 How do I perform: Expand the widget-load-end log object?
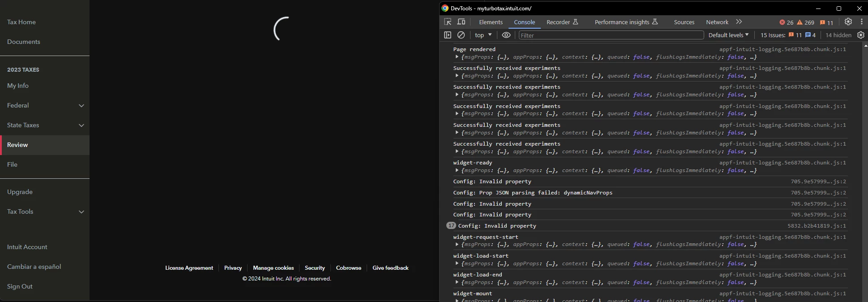pos(457,282)
